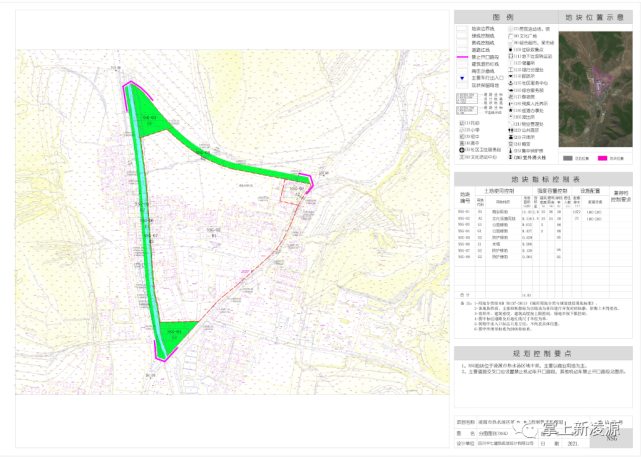Click the (22) public toilet legend icon
The width and height of the screenshot is (641, 457).
click(x=510, y=130)
